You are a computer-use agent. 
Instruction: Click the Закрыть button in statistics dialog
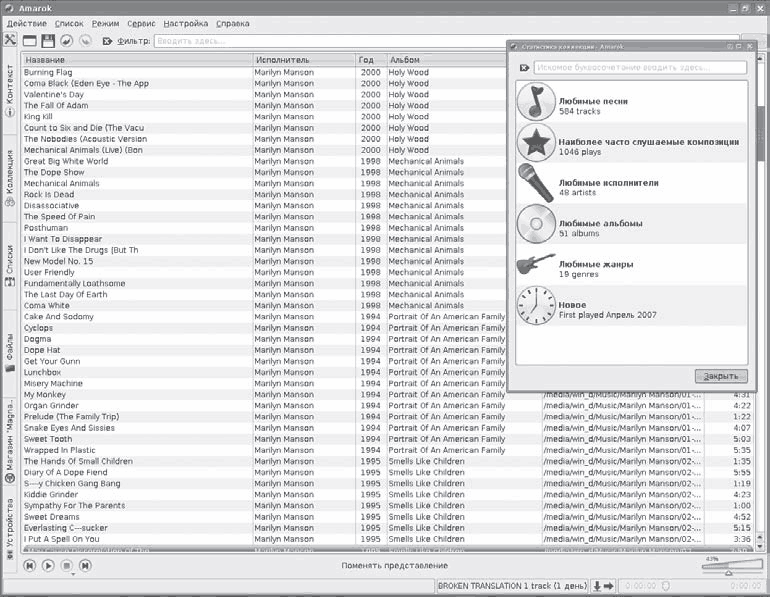(x=720, y=376)
